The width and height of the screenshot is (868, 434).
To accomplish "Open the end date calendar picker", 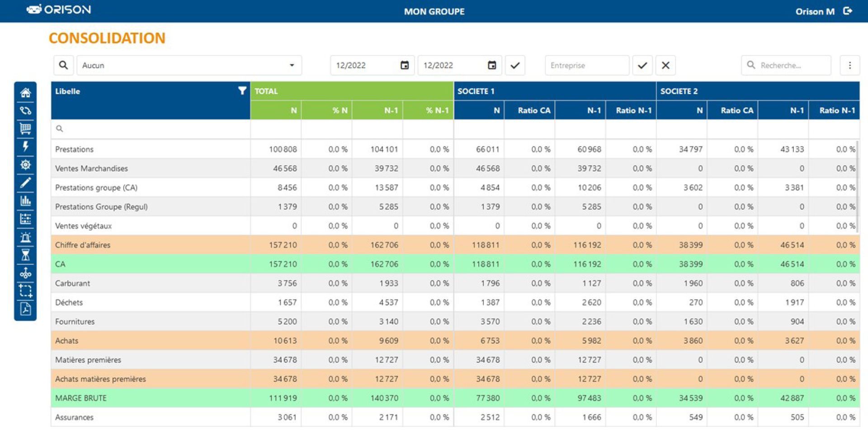I will click(x=492, y=66).
